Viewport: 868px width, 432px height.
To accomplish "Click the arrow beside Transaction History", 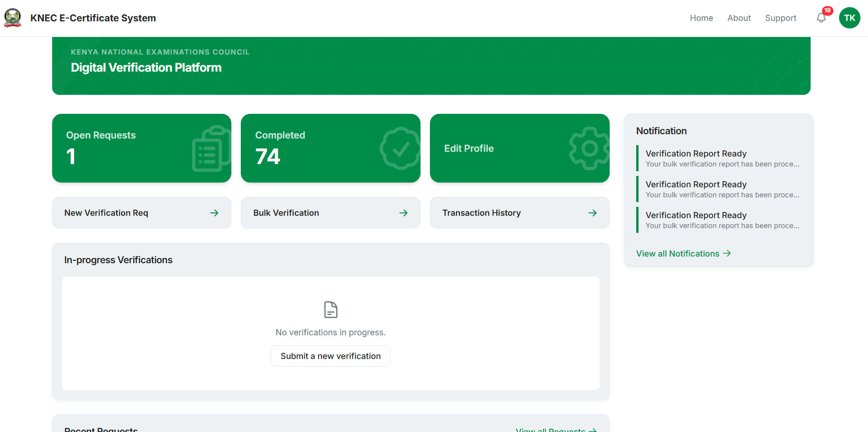I will pos(593,213).
